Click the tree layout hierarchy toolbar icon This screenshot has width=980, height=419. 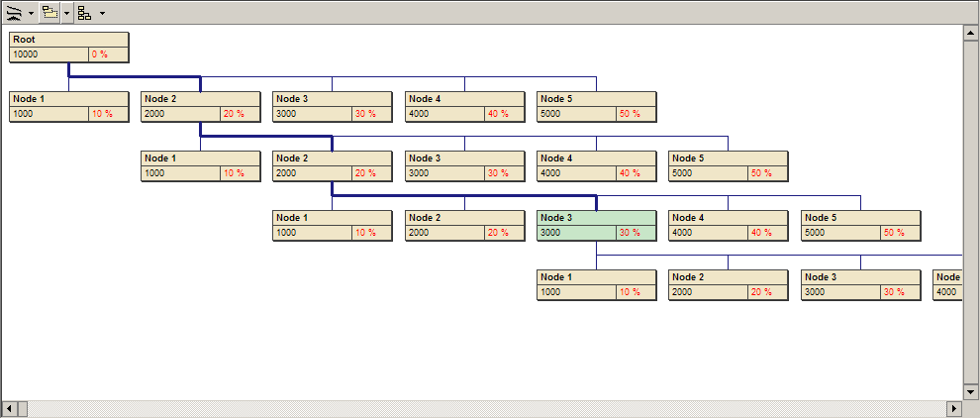tap(84, 13)
